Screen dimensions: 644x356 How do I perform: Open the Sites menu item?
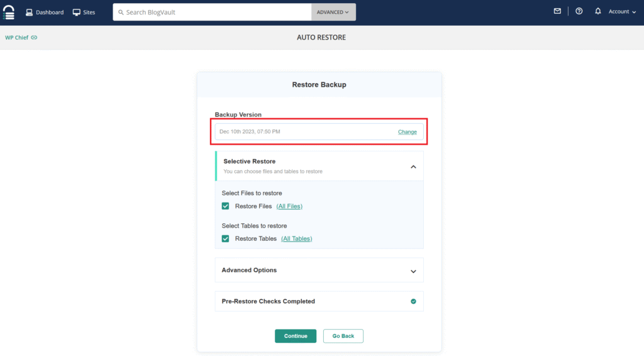[84, 13]
